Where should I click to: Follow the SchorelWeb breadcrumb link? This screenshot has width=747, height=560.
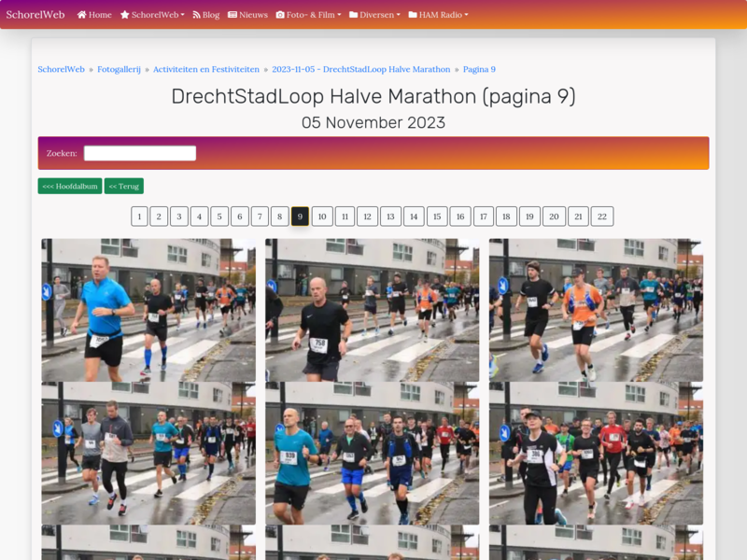[x=61, y=69]
